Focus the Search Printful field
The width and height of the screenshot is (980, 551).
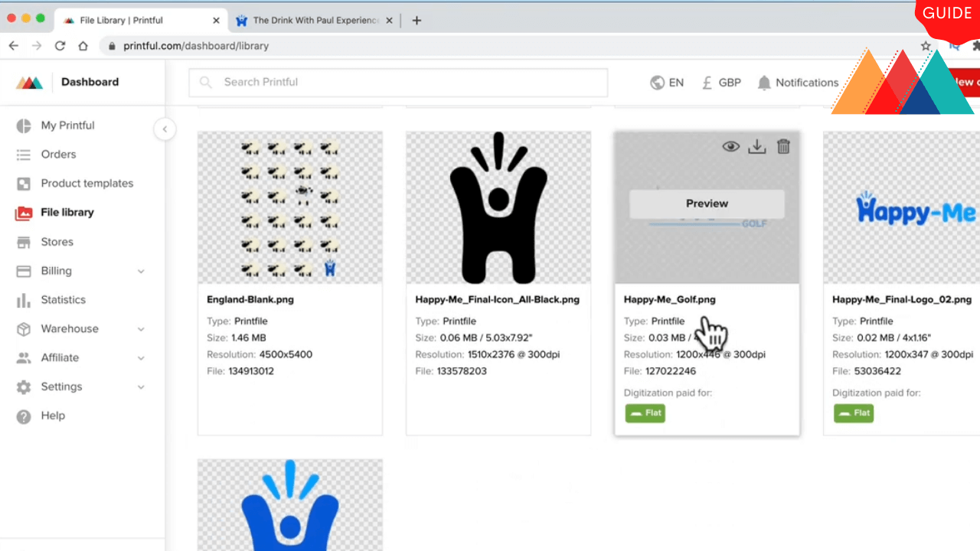tap(398, 83)
